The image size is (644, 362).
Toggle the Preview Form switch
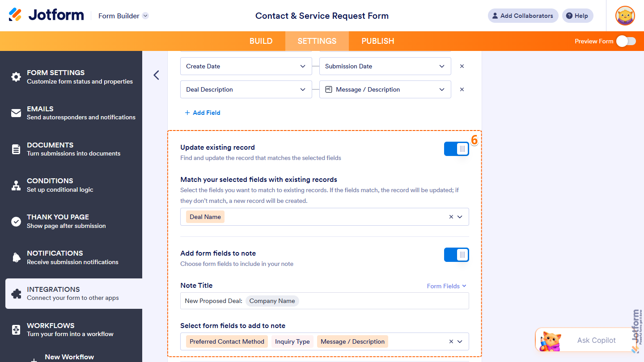(x=626, y=41)
